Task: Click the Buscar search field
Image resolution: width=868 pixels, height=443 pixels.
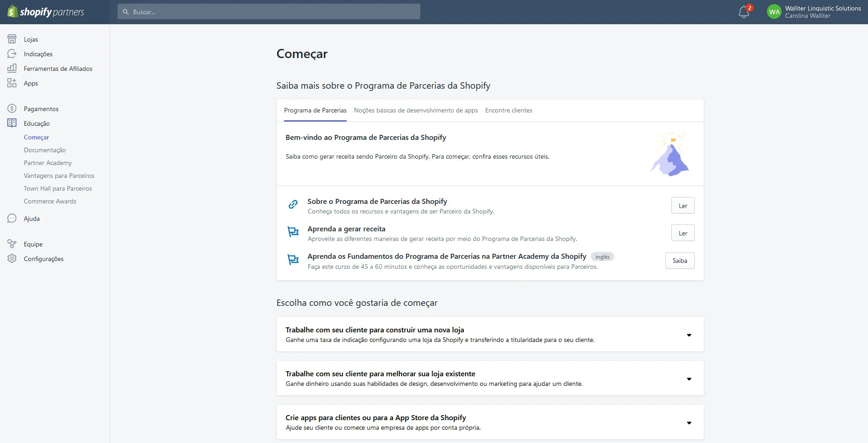Action: pos(269,12)
